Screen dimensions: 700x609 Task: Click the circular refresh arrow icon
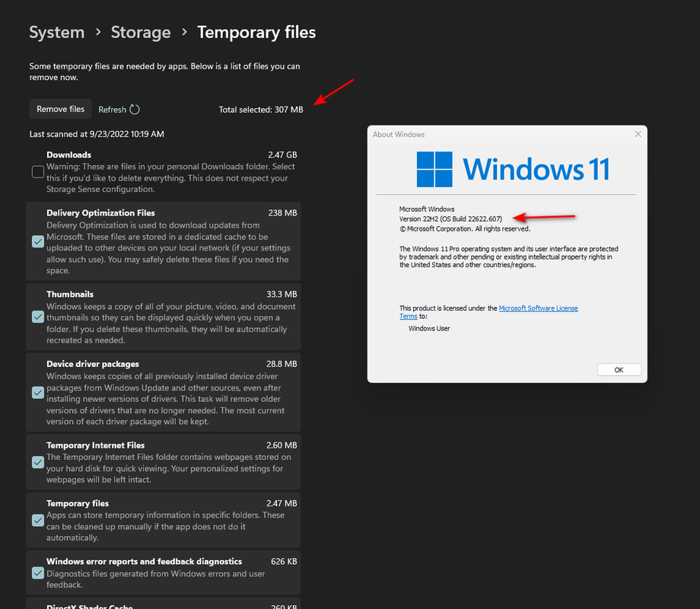point(135,110)
